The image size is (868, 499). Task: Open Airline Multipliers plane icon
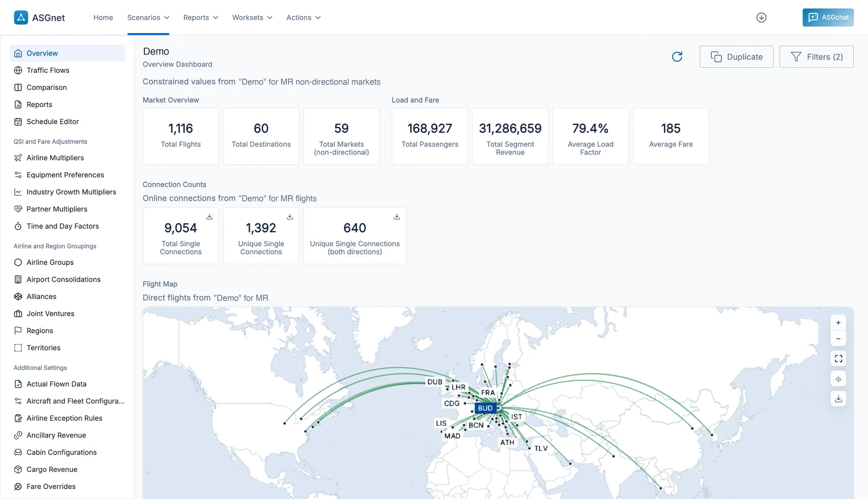pyautogui.click(x=18, y=158)
